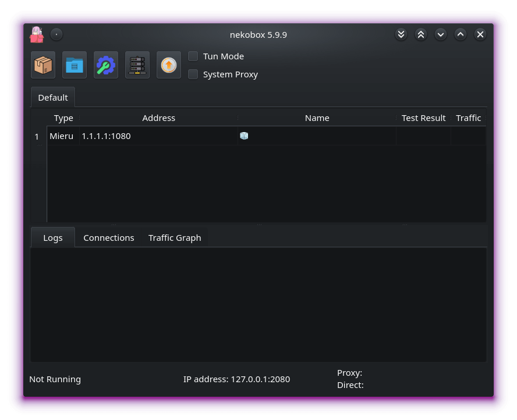The image size is (517, 420).
Task: Toggle keep-above with double up chevron
Action: point(421,35)
